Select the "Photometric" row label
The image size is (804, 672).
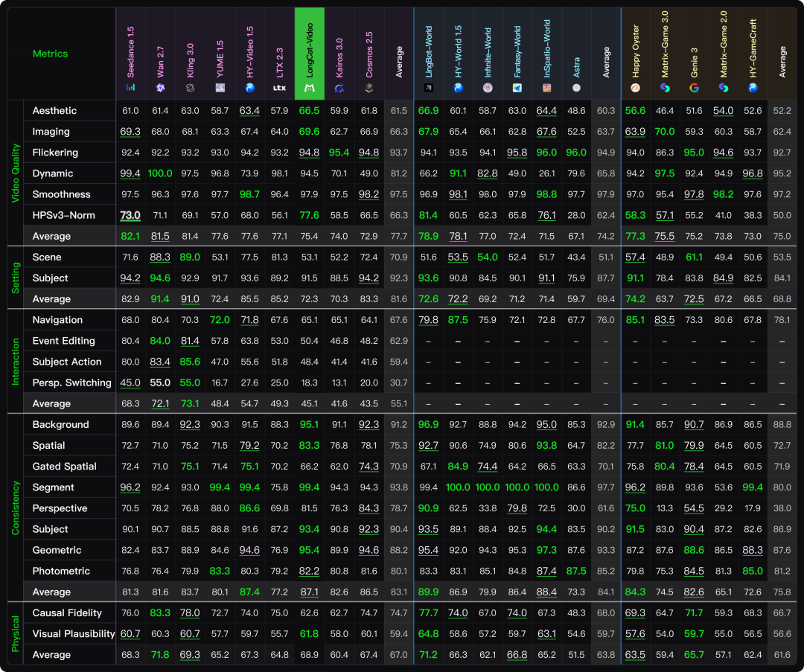coord(61,571)
